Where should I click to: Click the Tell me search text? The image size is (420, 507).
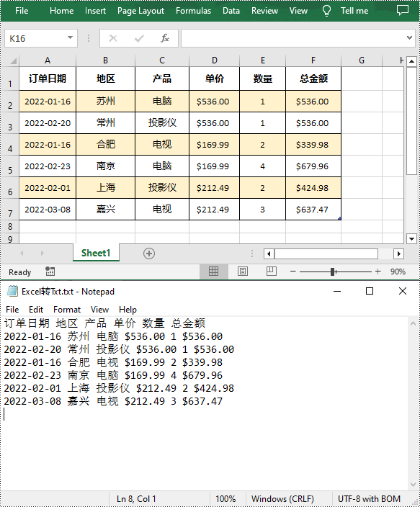tap(354, 11)
